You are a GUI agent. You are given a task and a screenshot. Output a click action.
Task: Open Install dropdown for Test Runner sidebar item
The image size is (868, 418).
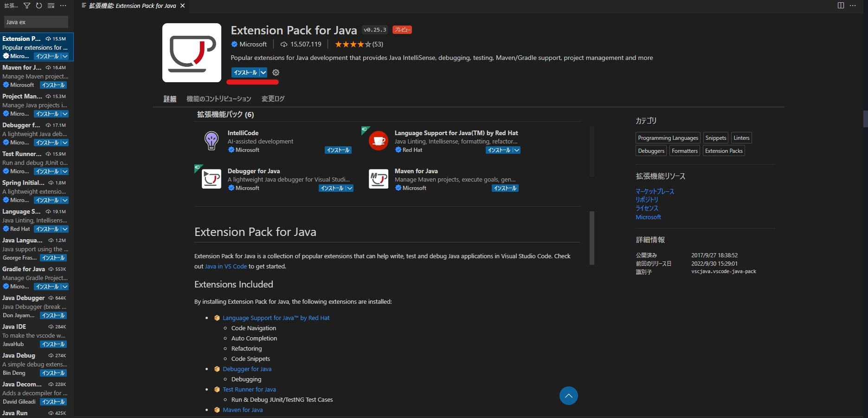point(64,171)
